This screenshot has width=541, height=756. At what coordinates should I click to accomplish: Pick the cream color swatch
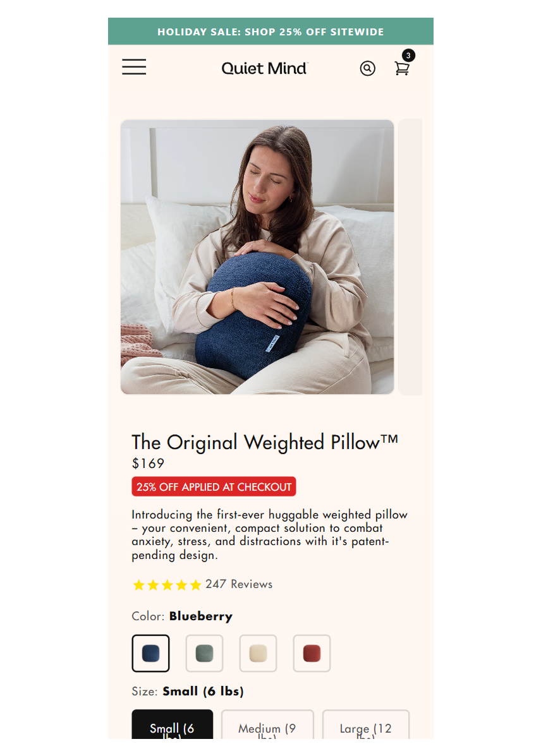coord(258,653)
